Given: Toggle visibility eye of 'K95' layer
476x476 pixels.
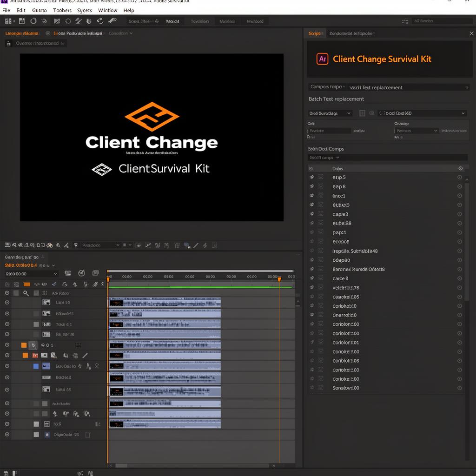Looking at the screenshot, I should [7, 424].
